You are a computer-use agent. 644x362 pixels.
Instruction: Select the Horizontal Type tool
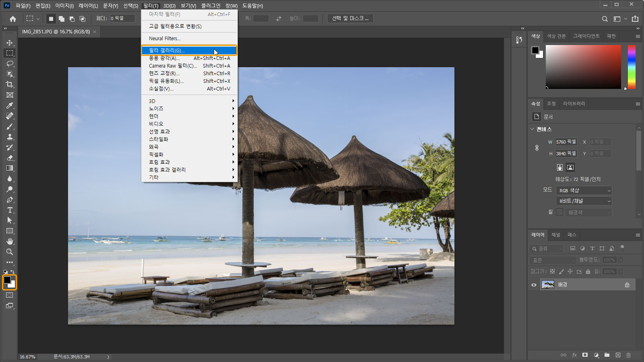pos(10,210)
